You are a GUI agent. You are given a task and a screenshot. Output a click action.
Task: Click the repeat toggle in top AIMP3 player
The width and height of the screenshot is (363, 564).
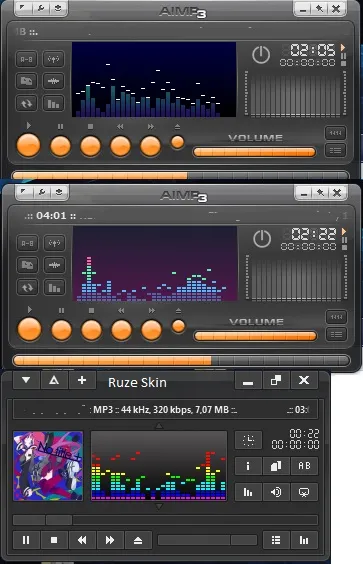click(27, 104)
